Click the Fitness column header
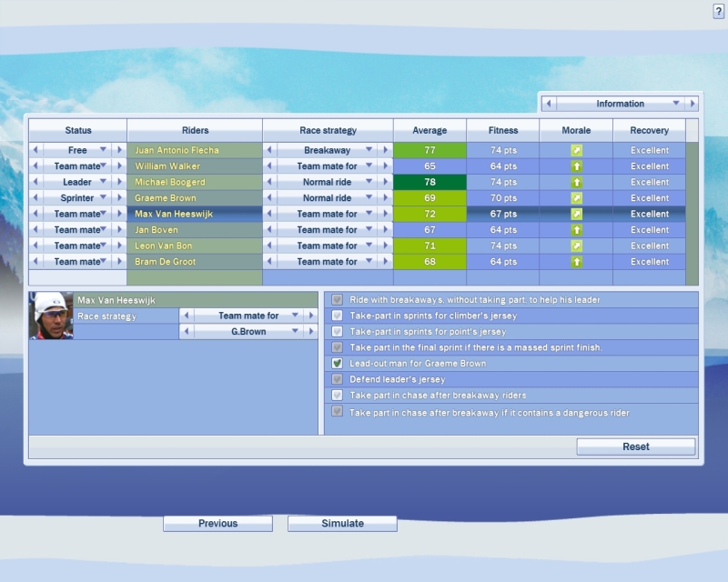Screen dimensions: 728x582 [x=502, y=130]
